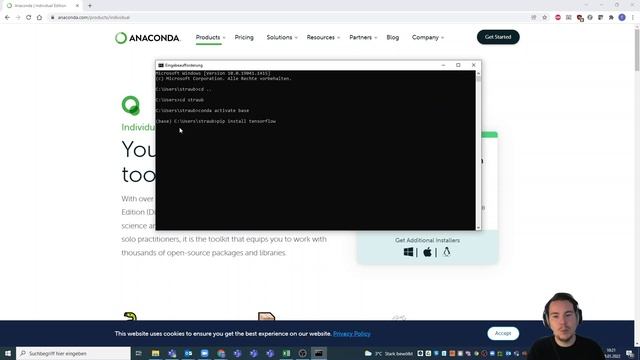The image size is (640, 360).
Task: Maximize the Eingabeaufforderung window
Action: pyautogui.click(x=458, y=65)
